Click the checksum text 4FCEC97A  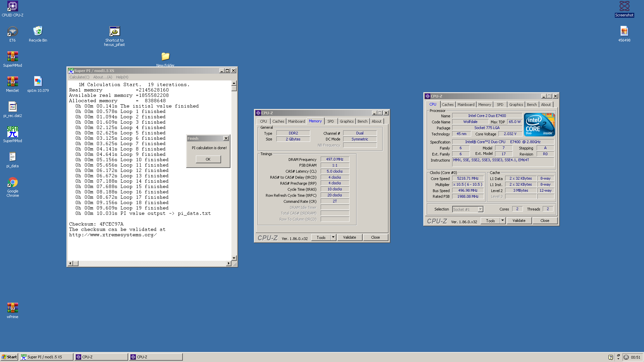click(x=111, y=224)
